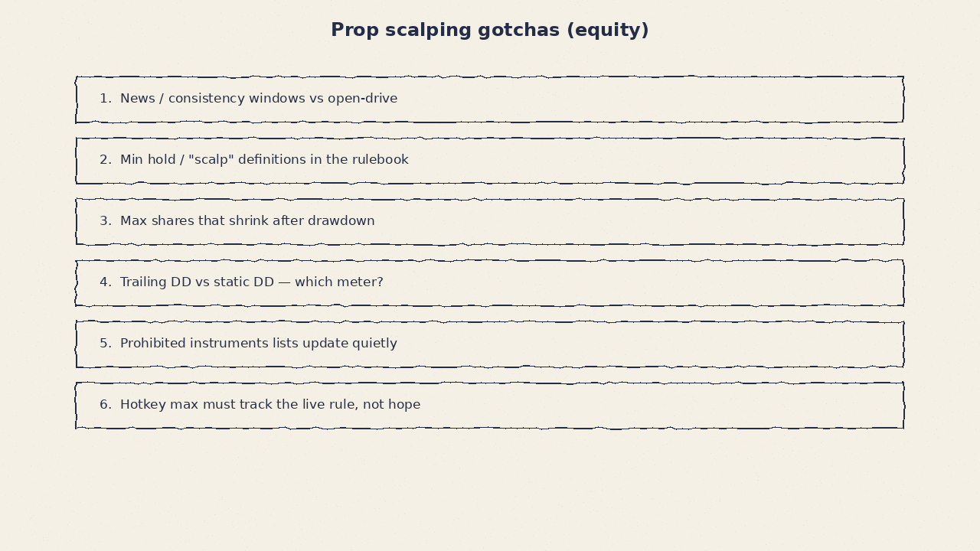Click the word "(equity)" in the heading
Viewport: 980px width, 551px height.
[x=608, y=31]
